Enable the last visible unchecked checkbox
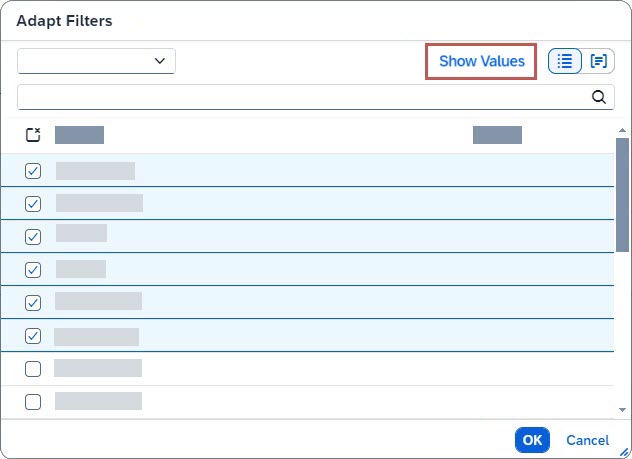632x459 pixels. pos(33,402)
